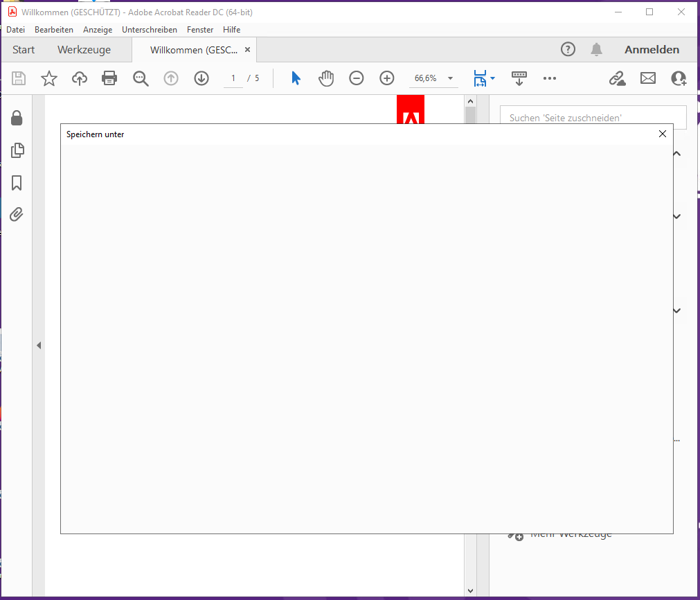Viewport: 700px width, 600px height.
Task: Zoom out with the minus icon
Action: (357, 78)
